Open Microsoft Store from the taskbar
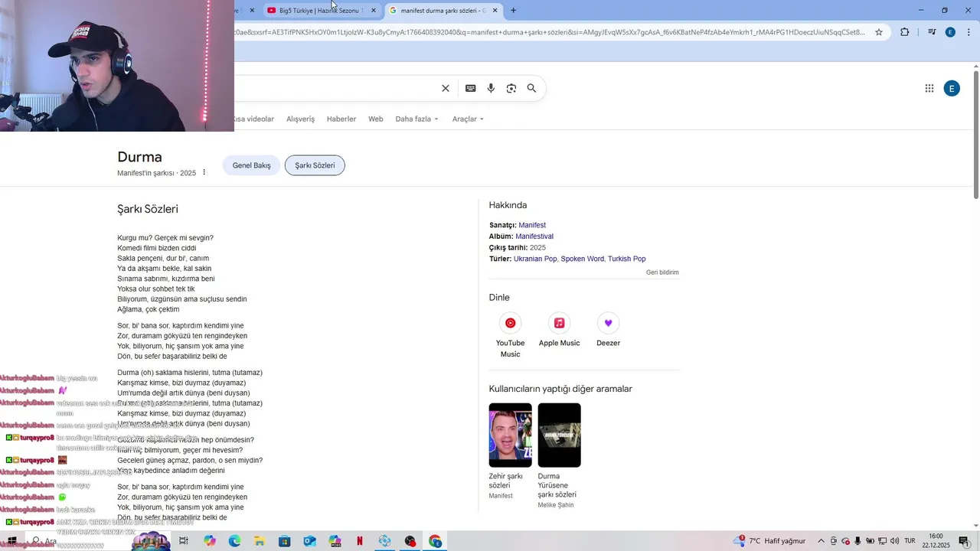 (284, 541)
